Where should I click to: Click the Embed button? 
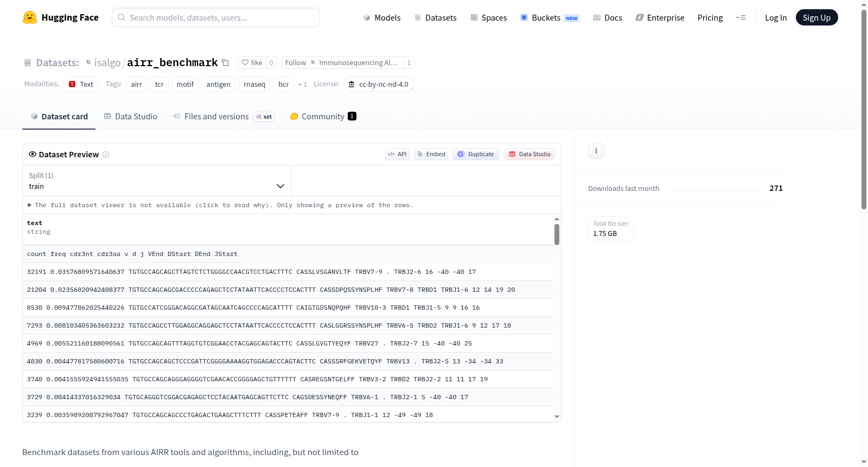pos(431,154)
